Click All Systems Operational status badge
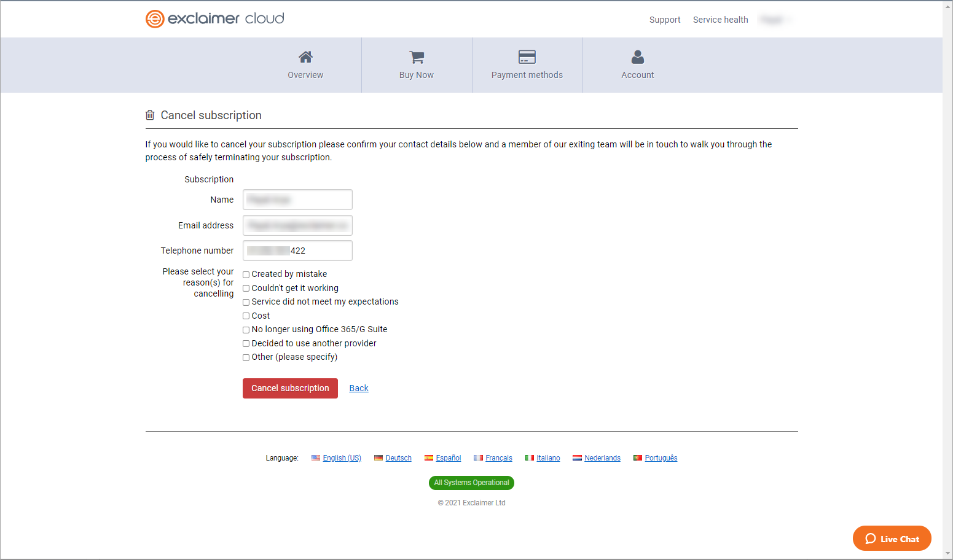This screenshot has width=953, height=560. point(471,483)
